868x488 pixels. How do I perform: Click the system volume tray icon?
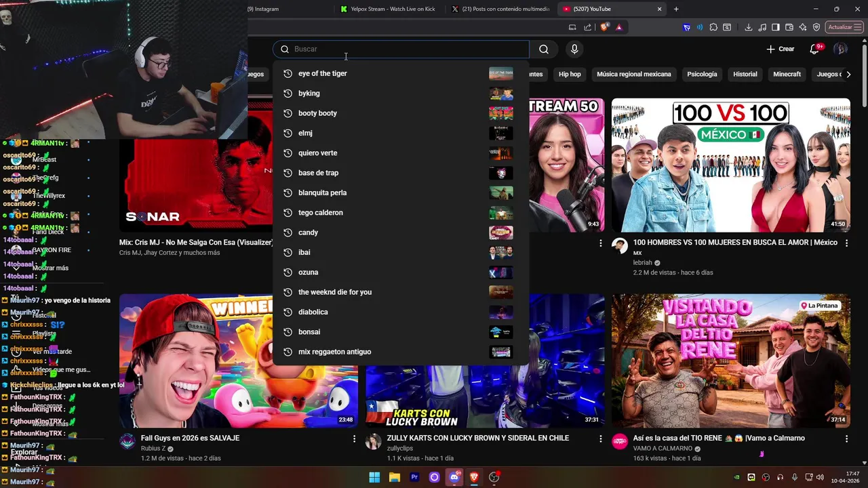pyautogui.click(x=820, y=477)
